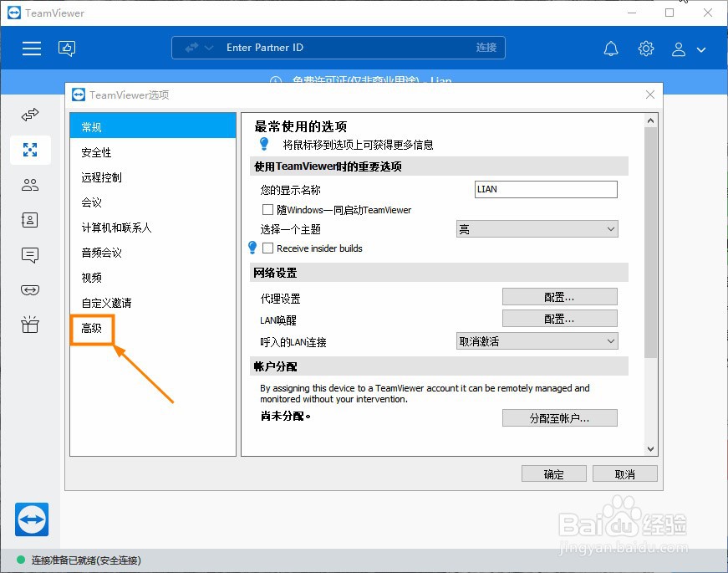This screenshot has width=728, height=573.
Task: Click the TeamViewer logo at bottom left
Action: pyautogui.click(x=32, y=519)
